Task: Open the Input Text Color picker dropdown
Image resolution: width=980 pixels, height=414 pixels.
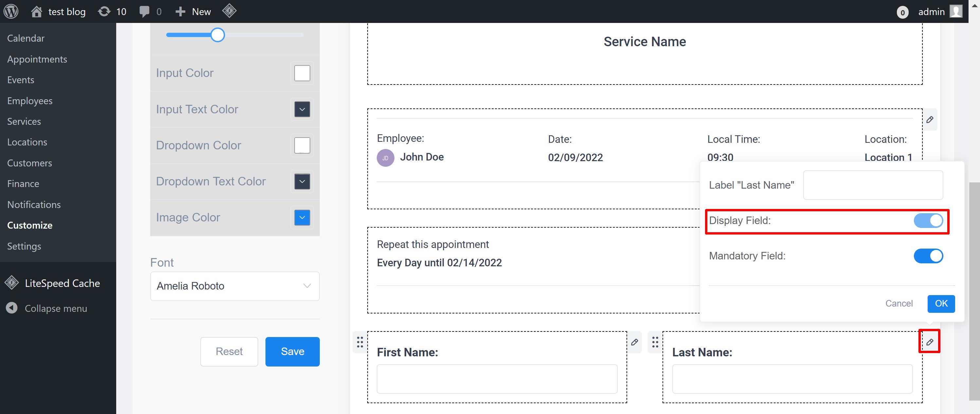Action: pyautogui.click(x=302, y=109)
